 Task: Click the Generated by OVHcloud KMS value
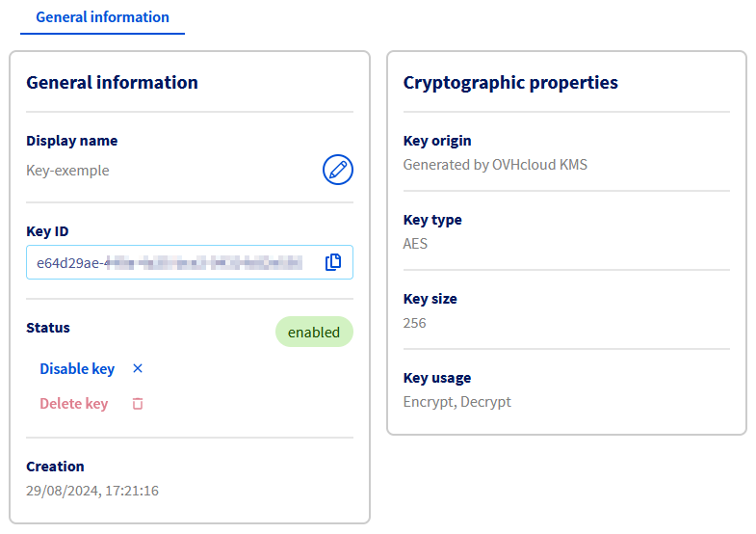[x=495, y=165]
